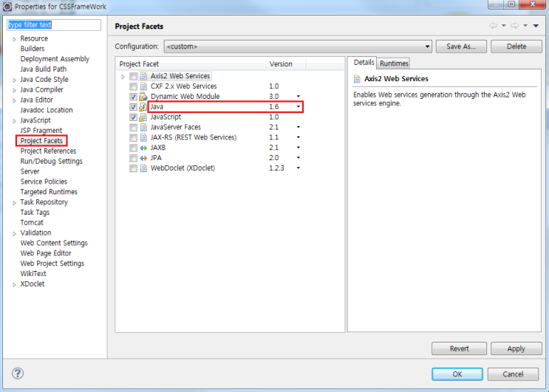The height and width of the screenshot is (392, 549).
Task: Open WebDoclet version dropdown arrow
Action: pyautogui.click(x=299, y=168)
